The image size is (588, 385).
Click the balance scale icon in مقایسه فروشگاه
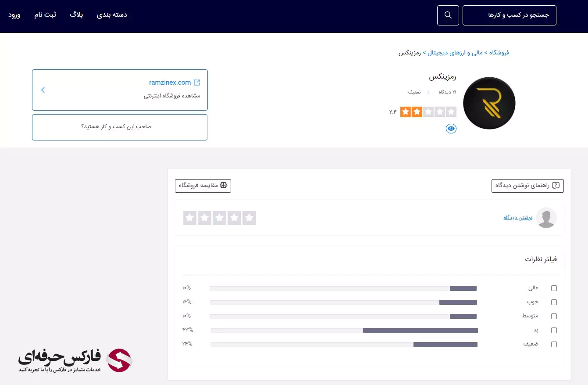[224, 185]
